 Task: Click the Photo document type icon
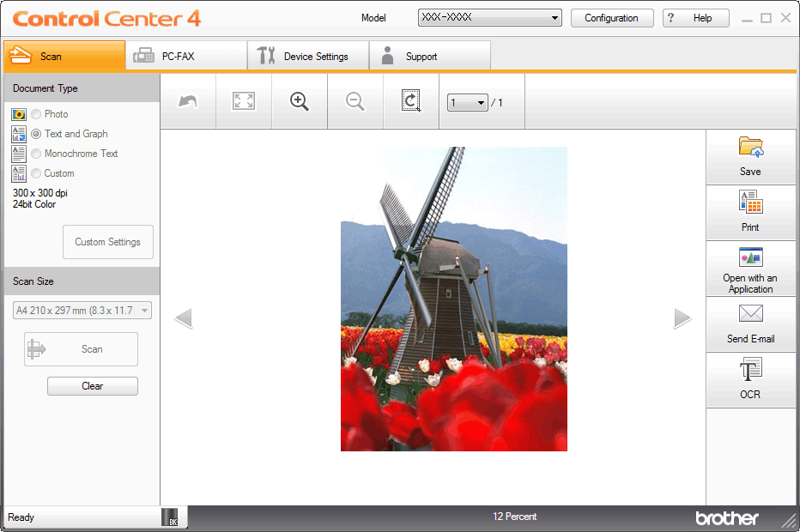[19, 114]
